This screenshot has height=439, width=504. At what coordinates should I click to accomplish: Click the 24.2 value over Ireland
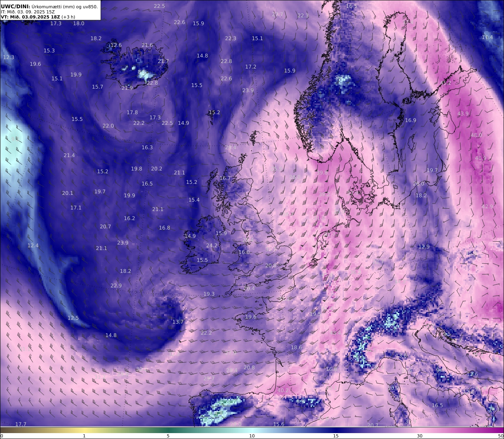pyautogui.click(x=212, y=245)
